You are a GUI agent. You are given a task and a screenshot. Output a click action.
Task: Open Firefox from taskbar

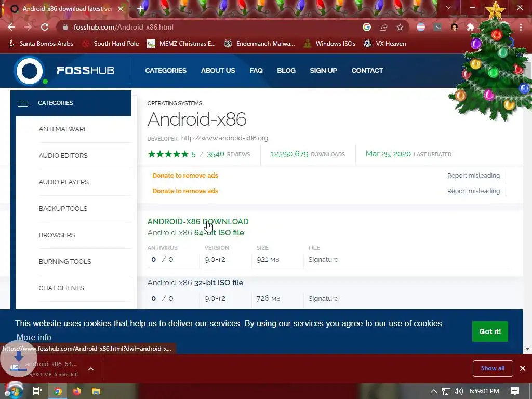tap(77, 391)
